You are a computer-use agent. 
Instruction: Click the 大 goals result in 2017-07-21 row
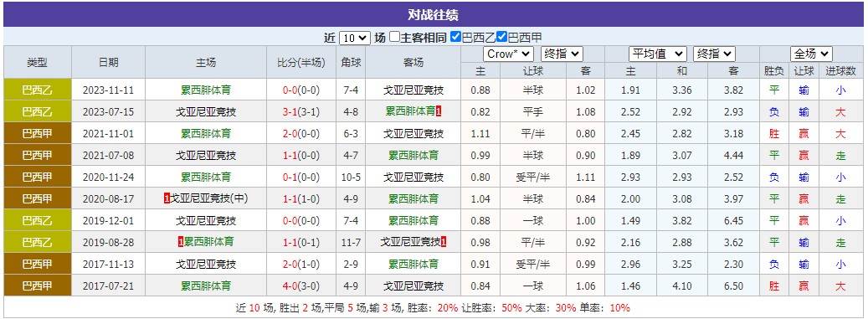coord(841,286)
